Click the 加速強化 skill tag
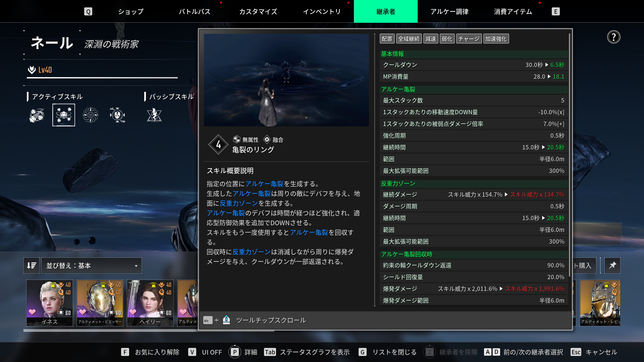The image size is (644, 362). (496, 39)
